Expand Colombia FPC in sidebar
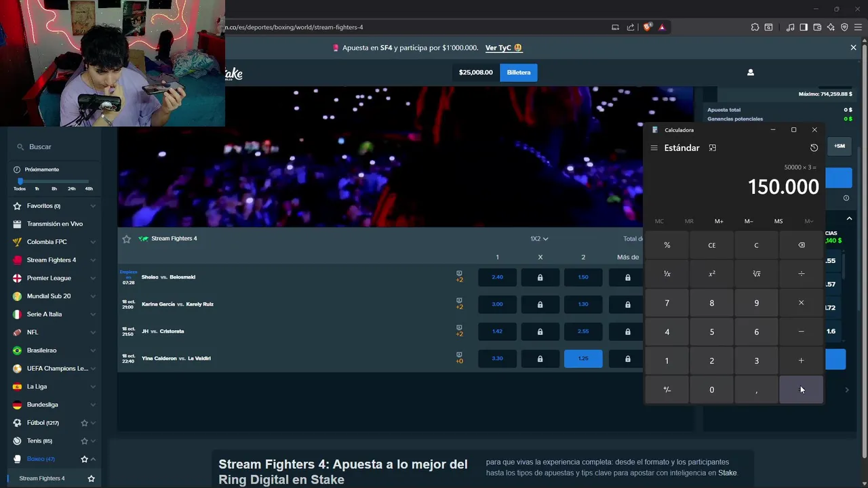Image resolution: width=868 pixels, height=488 pixels. click(93, 242)
